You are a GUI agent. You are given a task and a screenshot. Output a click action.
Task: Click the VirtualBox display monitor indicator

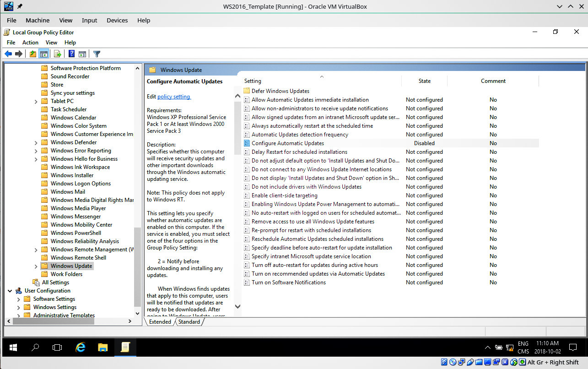487,362
